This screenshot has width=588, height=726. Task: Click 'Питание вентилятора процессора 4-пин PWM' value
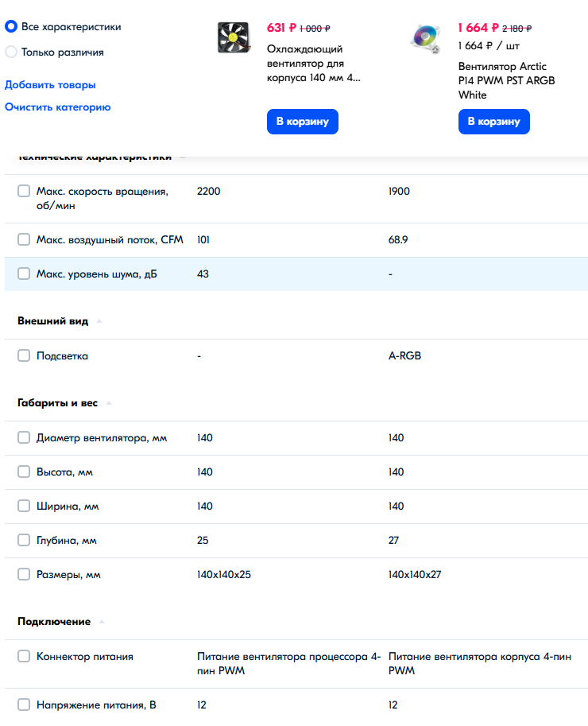[288, 663]
